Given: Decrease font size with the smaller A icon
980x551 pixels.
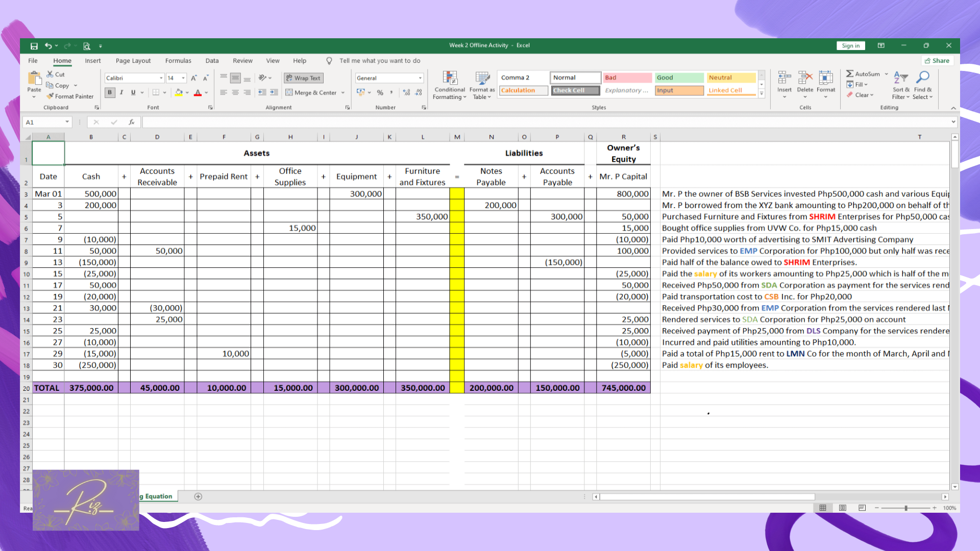Looking at the screenshot, I should pos(206,78).
